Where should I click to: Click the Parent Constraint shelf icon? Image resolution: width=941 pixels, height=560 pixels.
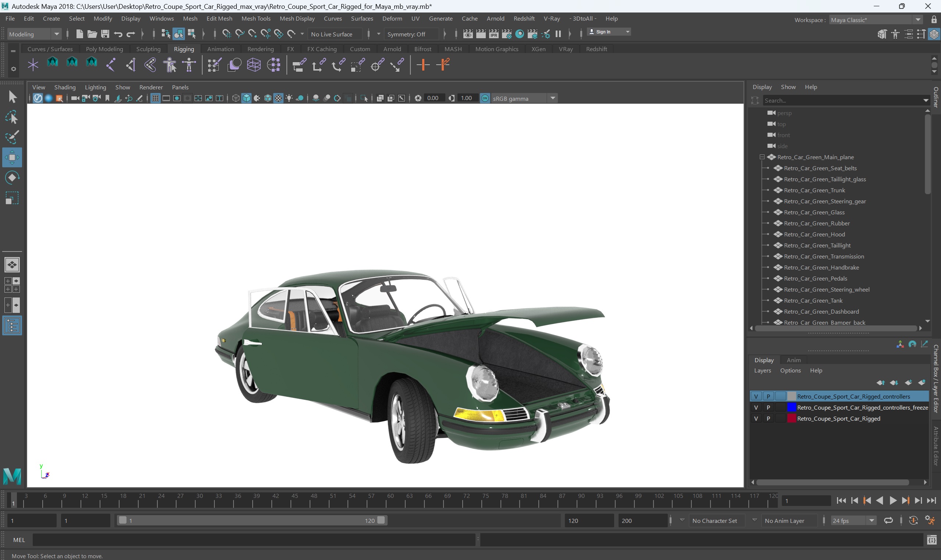pos(299,64)
